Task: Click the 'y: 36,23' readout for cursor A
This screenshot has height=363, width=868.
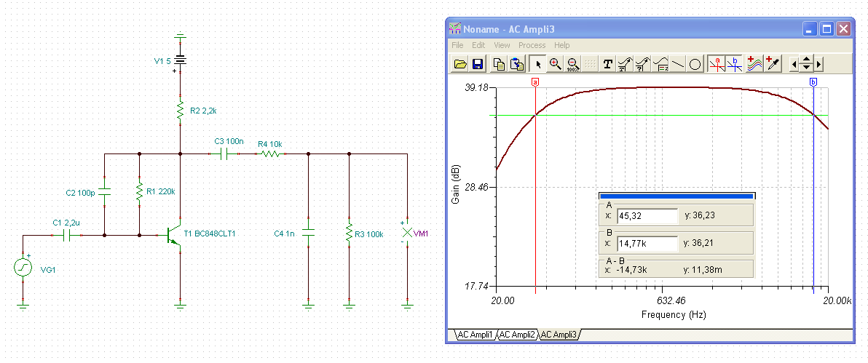Action: (700, 216)
